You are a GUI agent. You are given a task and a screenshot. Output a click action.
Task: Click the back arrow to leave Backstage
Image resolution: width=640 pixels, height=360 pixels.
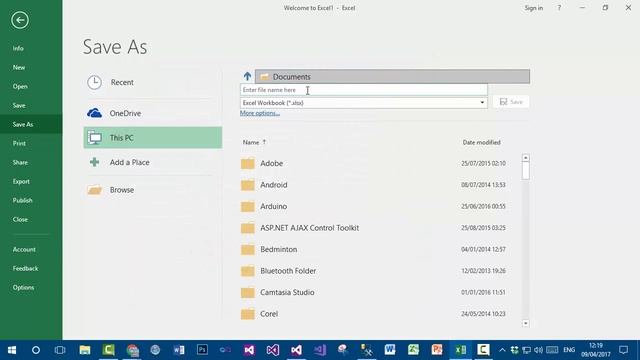20,20
